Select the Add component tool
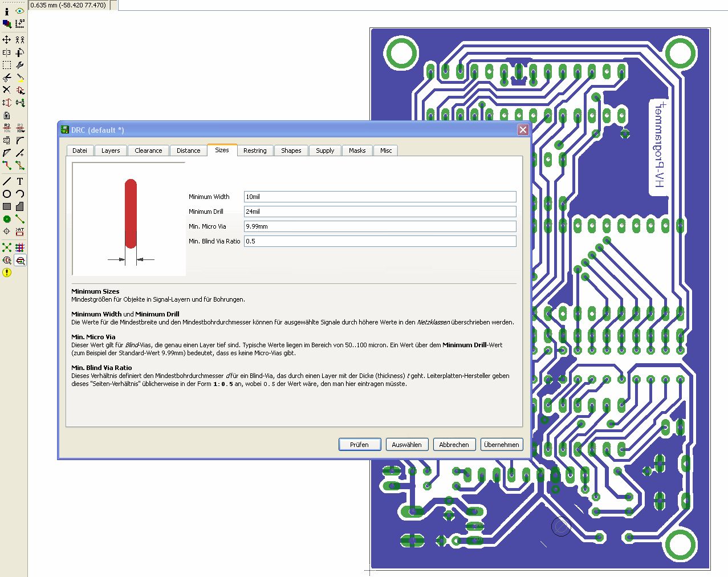The image size is (728, 577). (20, 90)
